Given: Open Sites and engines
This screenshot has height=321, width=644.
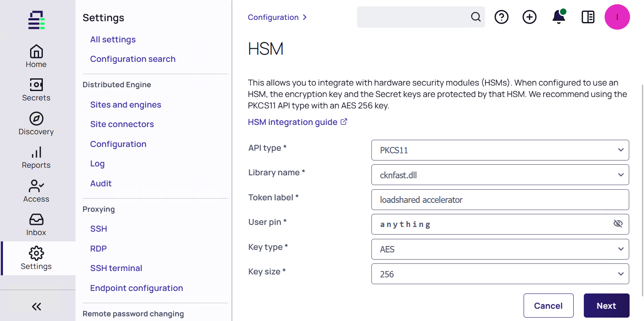Looking at the screenshot, I should coord(125,105).
